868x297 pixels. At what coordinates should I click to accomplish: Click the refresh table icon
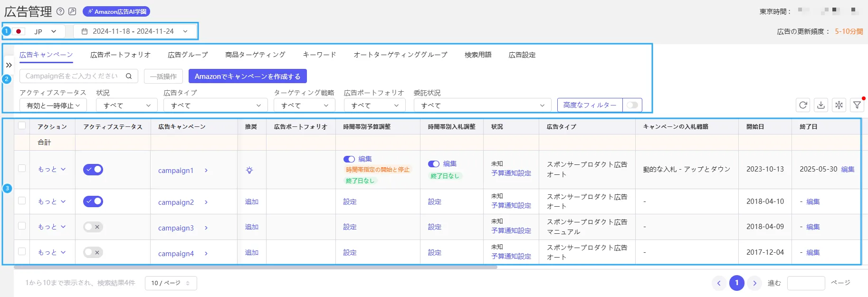[803, 105]
